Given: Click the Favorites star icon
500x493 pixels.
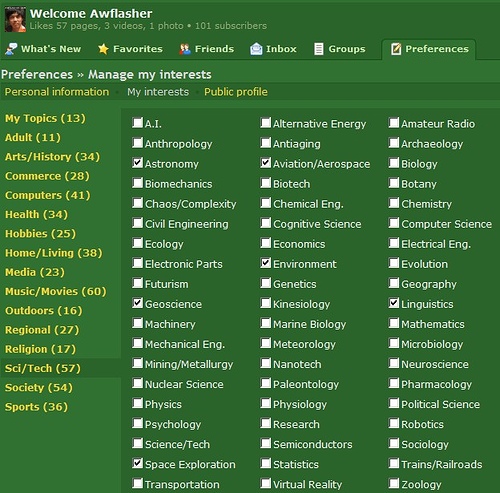Looking at the screenshot, I should coord(103,49).
